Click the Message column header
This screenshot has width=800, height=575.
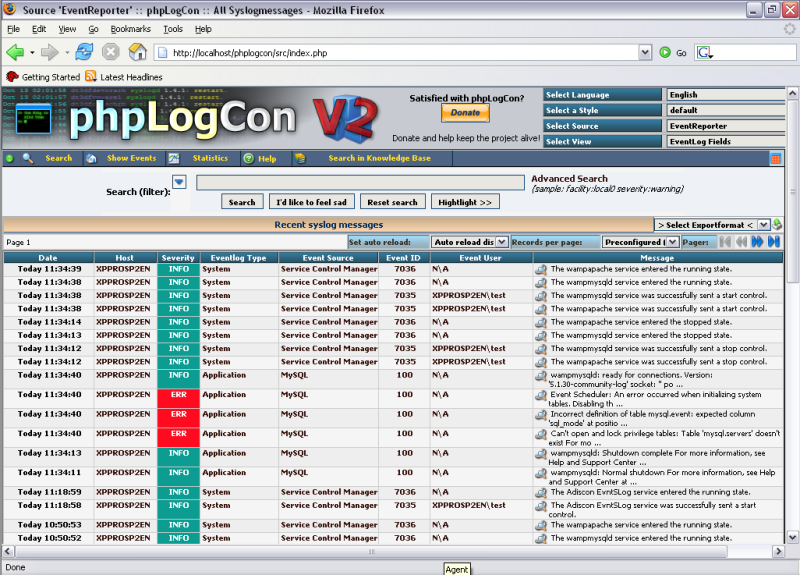[657, 258]
